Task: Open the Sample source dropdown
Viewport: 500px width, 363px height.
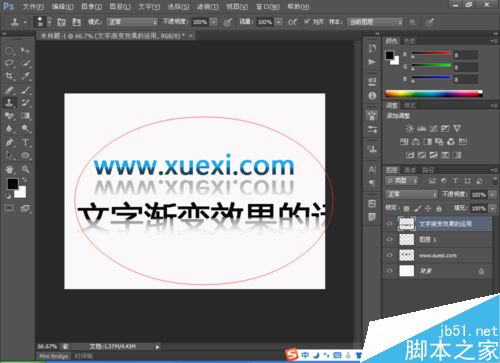Action: [x=375, y=22]
